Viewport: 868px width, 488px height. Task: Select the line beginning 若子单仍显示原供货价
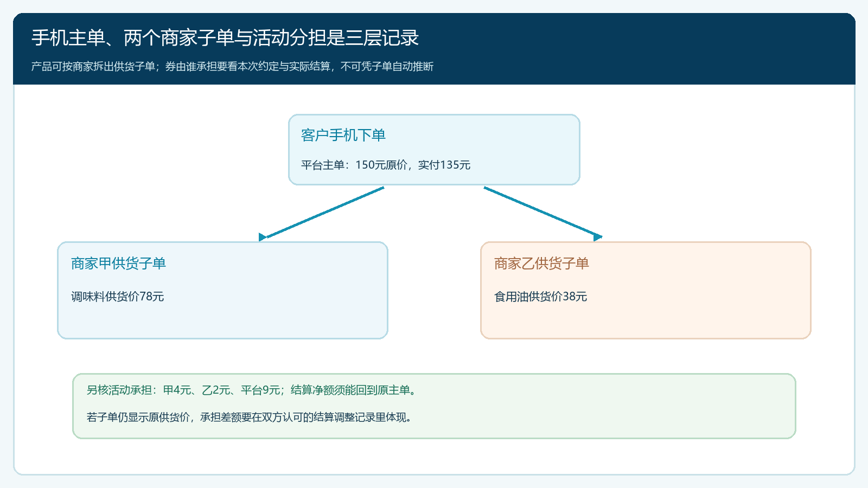pos(250,417)
